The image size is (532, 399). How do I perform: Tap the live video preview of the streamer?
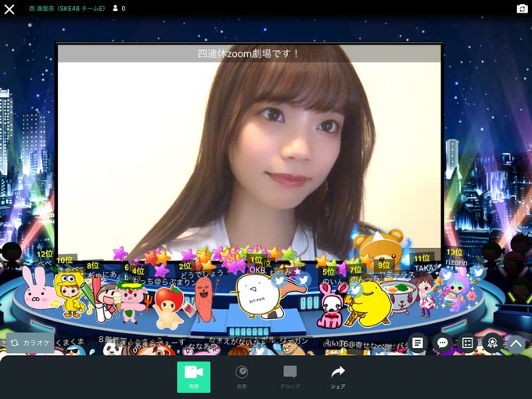click(x=250, y=153)
